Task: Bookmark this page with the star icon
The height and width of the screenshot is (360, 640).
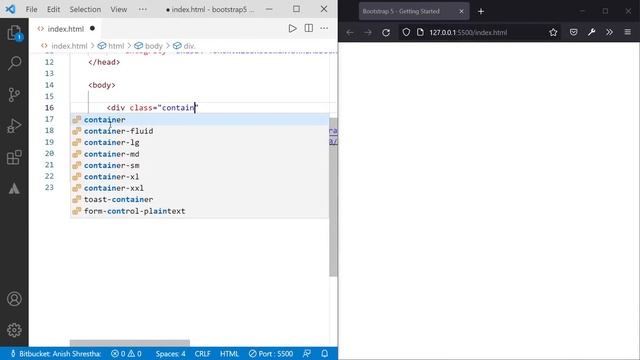Action: 553,32
